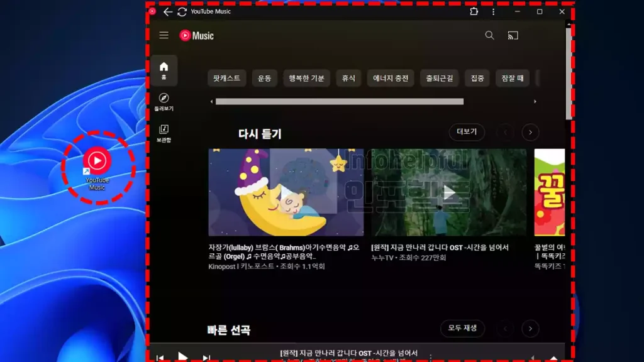Open the three-dot app menu in title bar

(x=493, y=11)
